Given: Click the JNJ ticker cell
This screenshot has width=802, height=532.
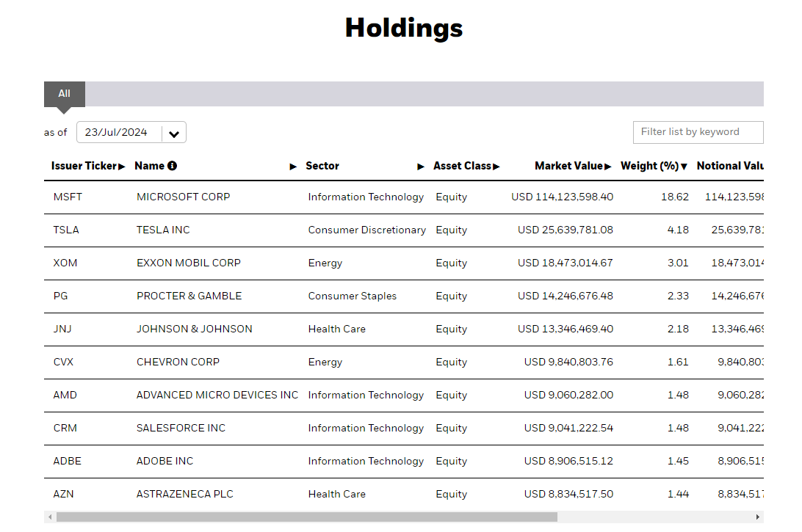Looking at the screenshot, I should (62, 329).
